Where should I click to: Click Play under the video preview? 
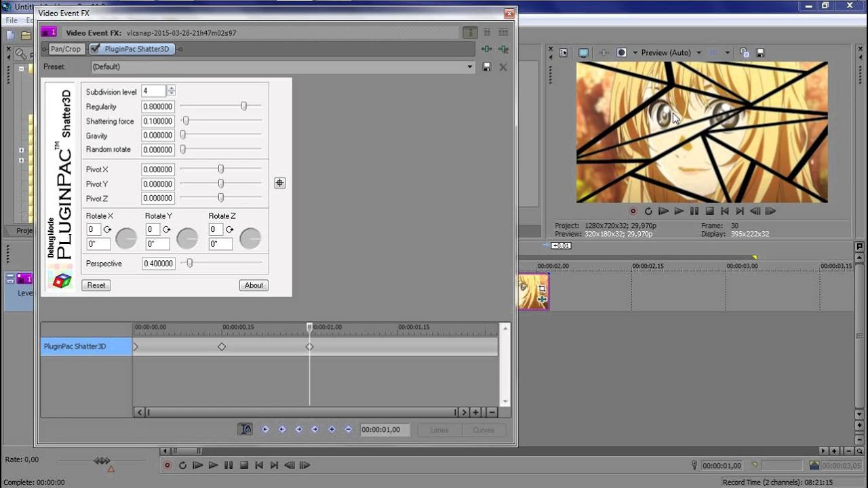pos(679,211)
